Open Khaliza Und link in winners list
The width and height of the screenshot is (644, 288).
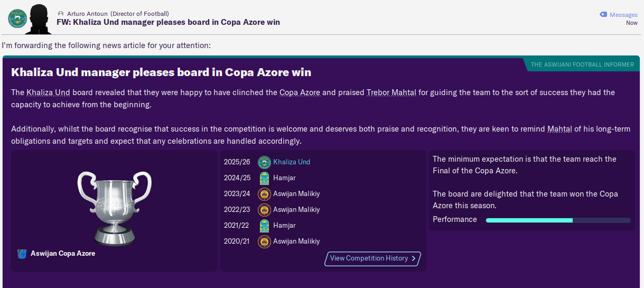[x=292, y=162]
